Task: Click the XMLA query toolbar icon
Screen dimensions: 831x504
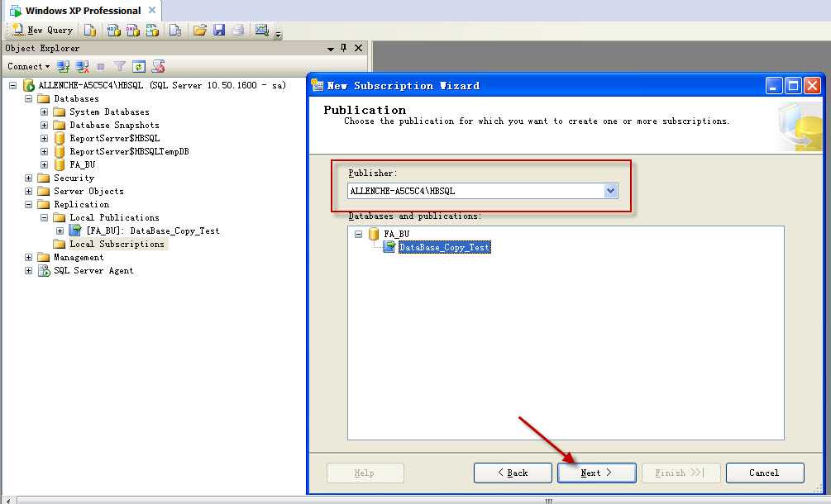Action: tap(153, 31)
